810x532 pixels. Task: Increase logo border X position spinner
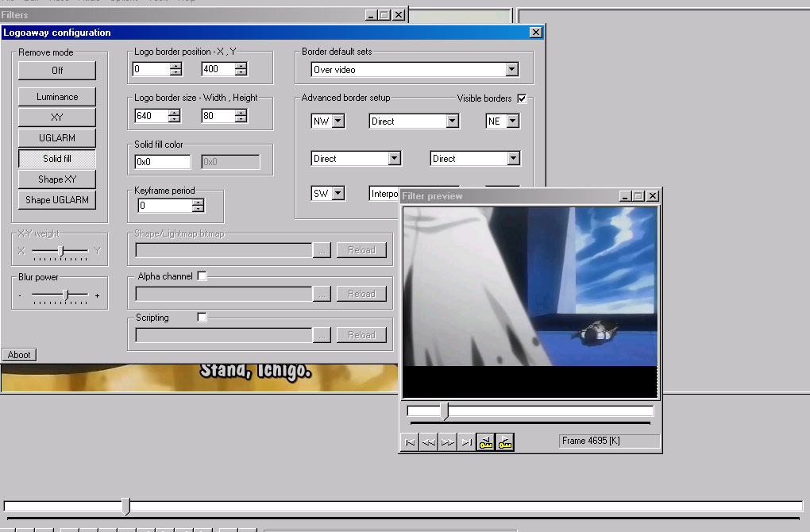click(x=176, y=66)
